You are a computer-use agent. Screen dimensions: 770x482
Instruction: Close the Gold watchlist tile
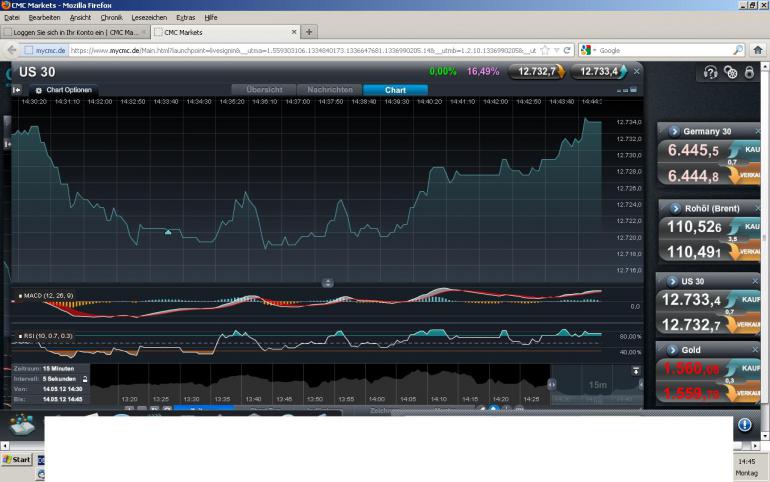tap(755, 350)
